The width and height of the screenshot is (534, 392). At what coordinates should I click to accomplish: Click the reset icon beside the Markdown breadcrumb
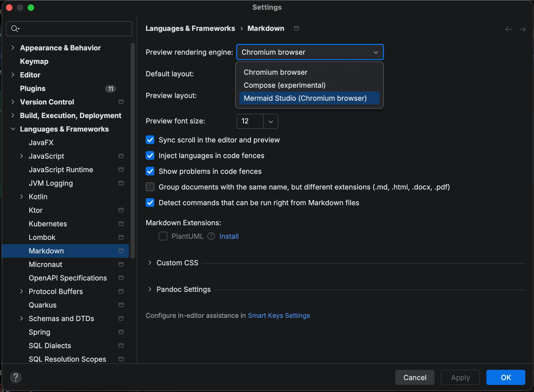coord(296,28)
